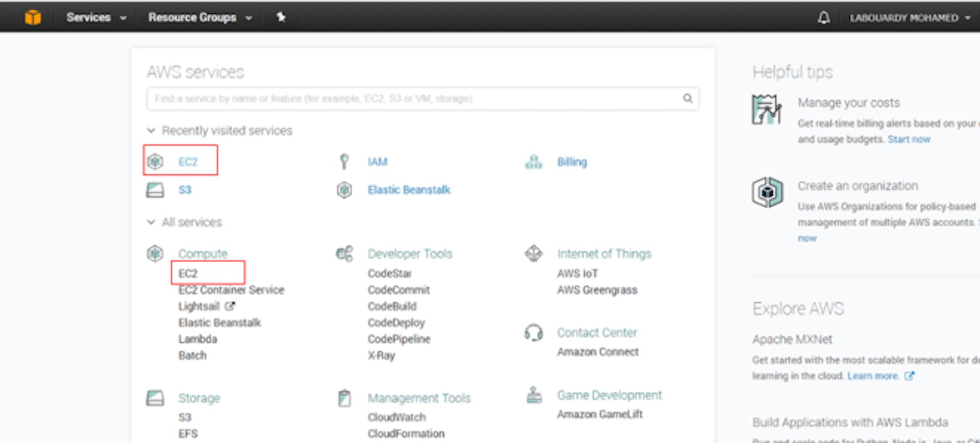Click the Storage category icon
The height and width of the screenshot is (443, 980).
155,398
